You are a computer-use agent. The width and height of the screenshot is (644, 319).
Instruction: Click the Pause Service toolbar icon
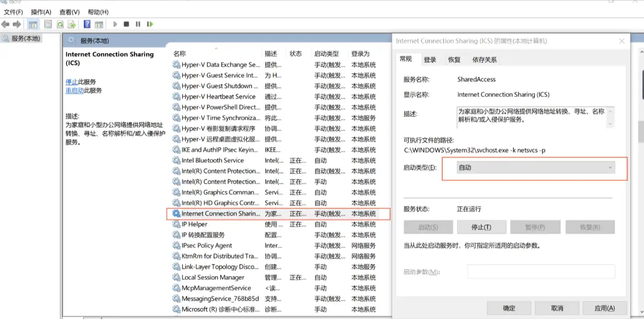click(138, 24)
